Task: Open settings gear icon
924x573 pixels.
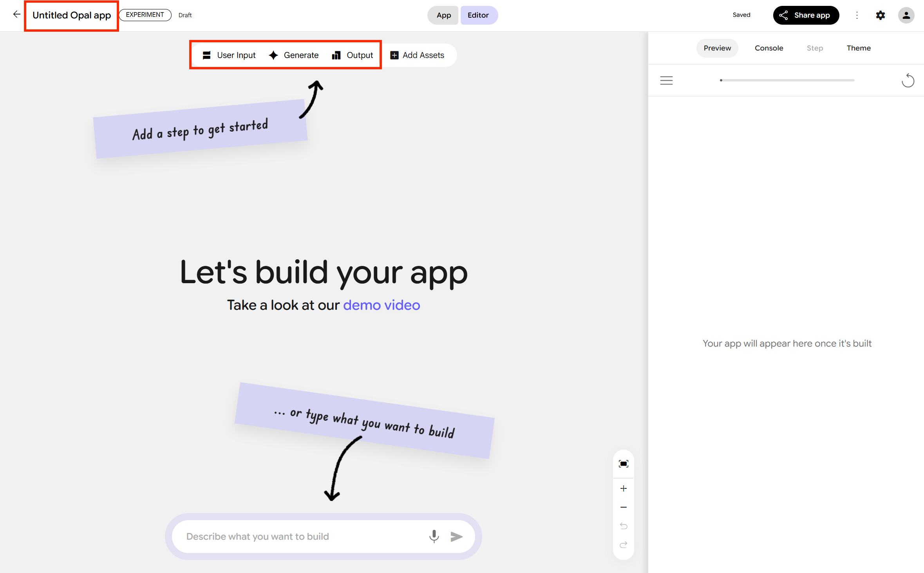Action: coord(880,15)
